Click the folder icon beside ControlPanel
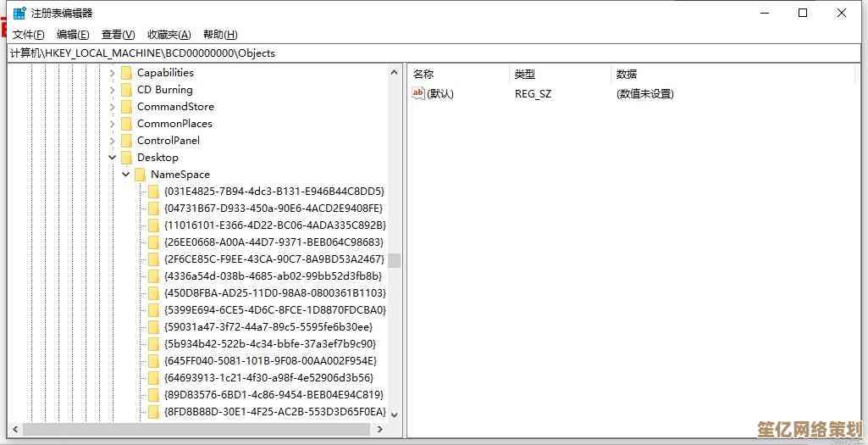The image size is (868, 445). 126,141
